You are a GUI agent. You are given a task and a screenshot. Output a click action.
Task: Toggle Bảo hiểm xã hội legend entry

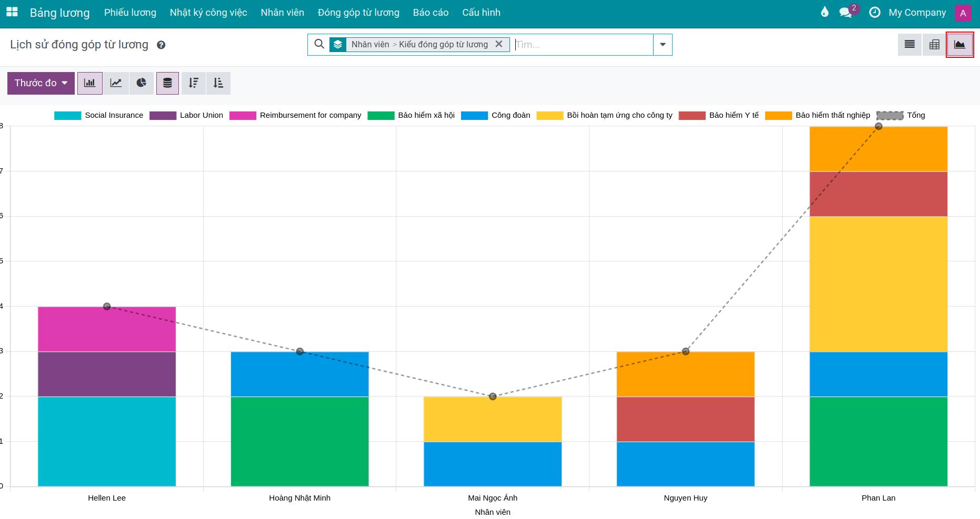point(411,115)
